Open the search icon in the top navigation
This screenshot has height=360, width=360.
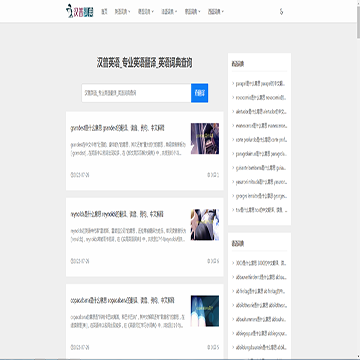tap(281, 12)
